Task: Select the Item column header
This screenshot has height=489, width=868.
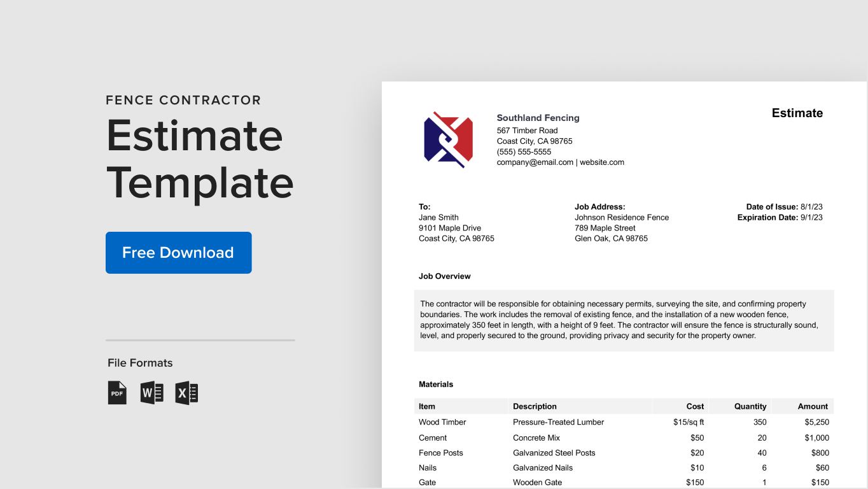Action: (427, 406)
